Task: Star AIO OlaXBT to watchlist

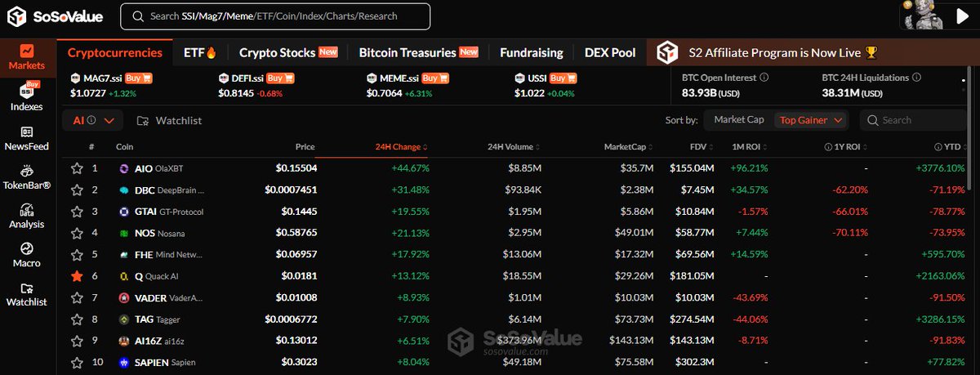Action: click(77, 167)
